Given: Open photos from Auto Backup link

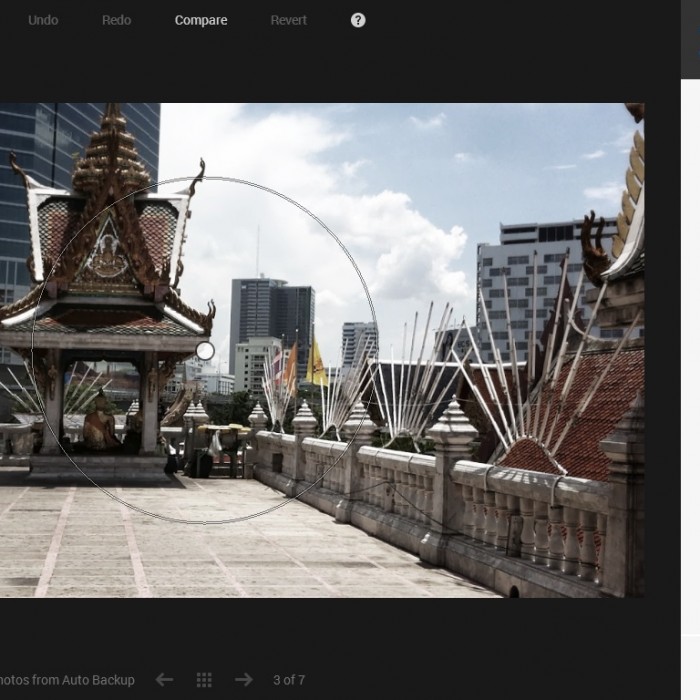Looking at the screenshot, I should [67, 680].
